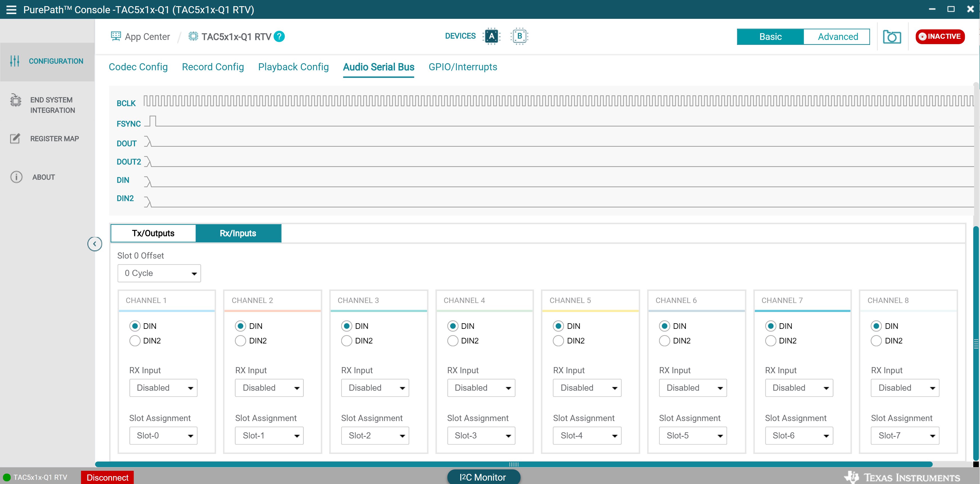The height and width of the screenshot is (484, 980).
Task: Open Channel 6 Slot Assignment dropdown
Action: click(693, 436)
